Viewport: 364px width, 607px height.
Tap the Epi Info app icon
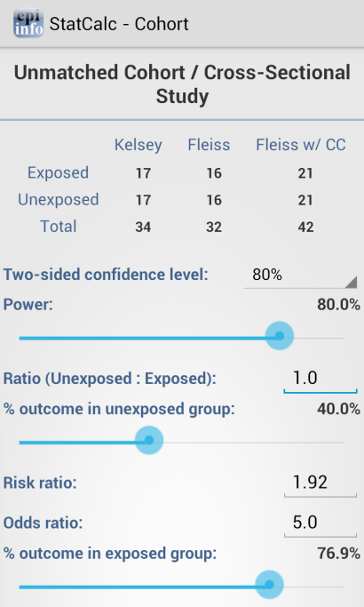(28, 23)
